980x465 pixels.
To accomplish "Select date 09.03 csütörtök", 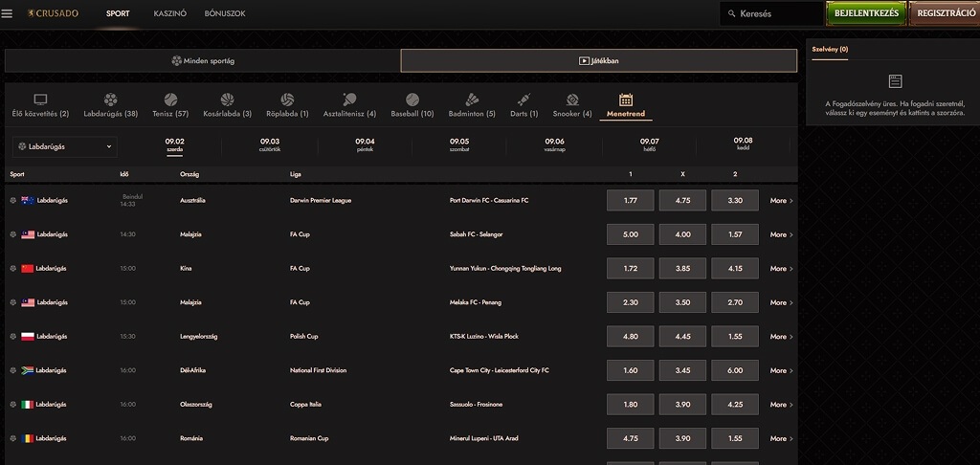I will [270, 145].
